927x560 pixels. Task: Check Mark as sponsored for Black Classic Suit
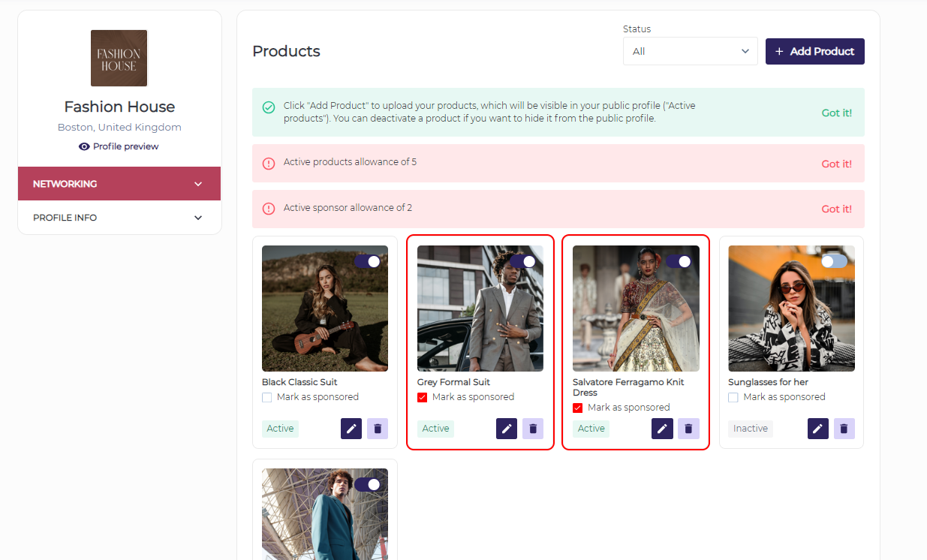[x=267, y=397]
